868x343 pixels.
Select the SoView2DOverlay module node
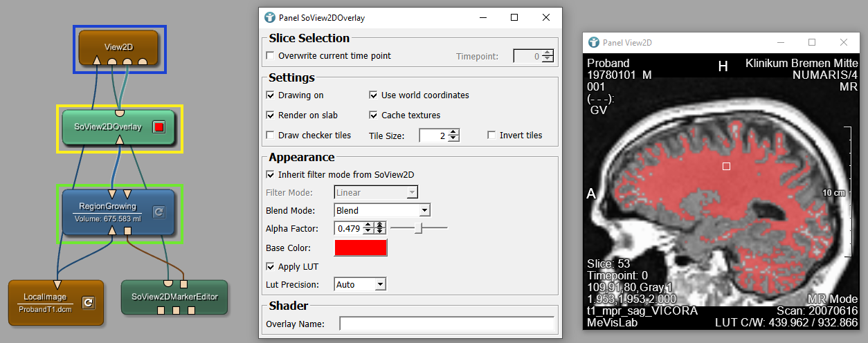[x=108, y=127]
